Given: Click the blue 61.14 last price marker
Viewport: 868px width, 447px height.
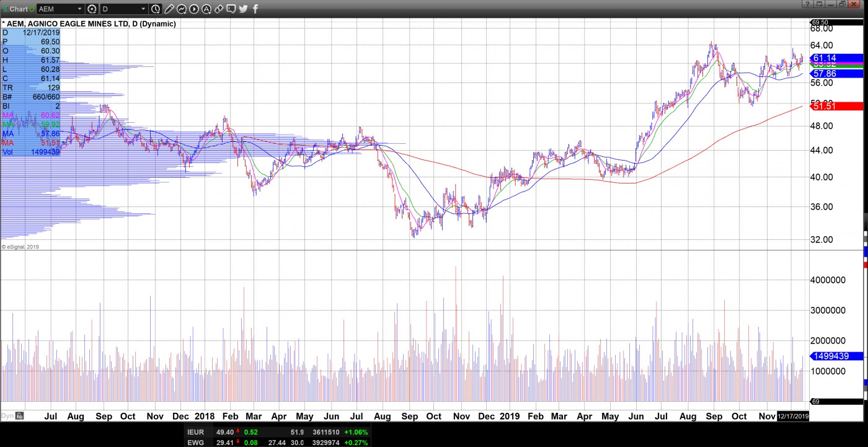Looking at the screenshot, I should [836, 58].
